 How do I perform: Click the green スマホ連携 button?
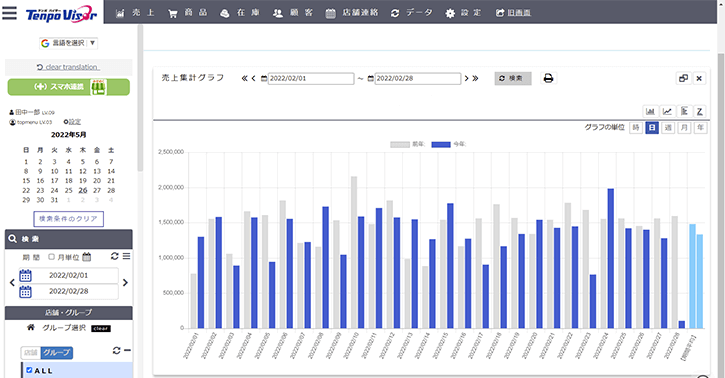(x=68, y=87)
